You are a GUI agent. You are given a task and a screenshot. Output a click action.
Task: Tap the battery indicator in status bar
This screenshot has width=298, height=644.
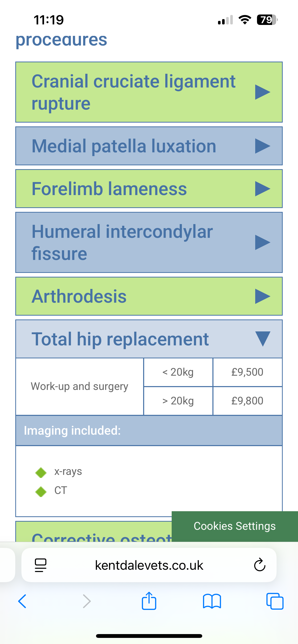coord(267,20)
